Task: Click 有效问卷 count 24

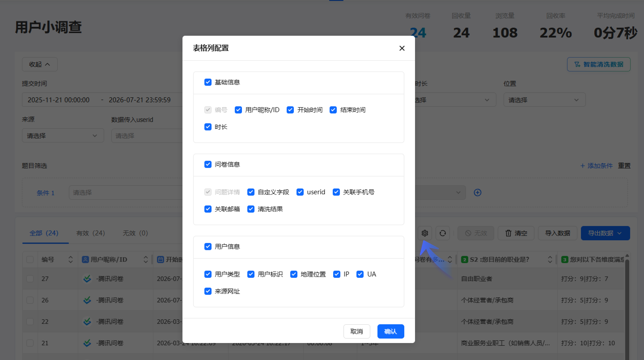Action: 418,33
